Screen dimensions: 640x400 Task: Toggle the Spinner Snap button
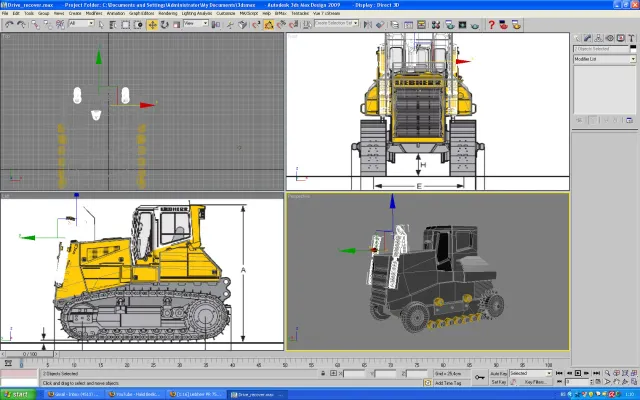pyautogui.click(x=294, y=25)
